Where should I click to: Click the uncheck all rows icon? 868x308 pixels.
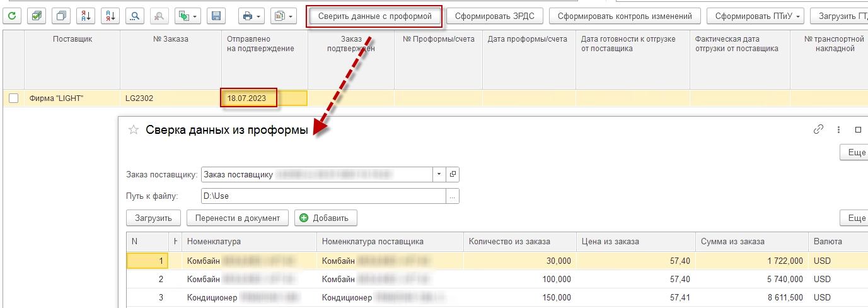coord(61,15)
